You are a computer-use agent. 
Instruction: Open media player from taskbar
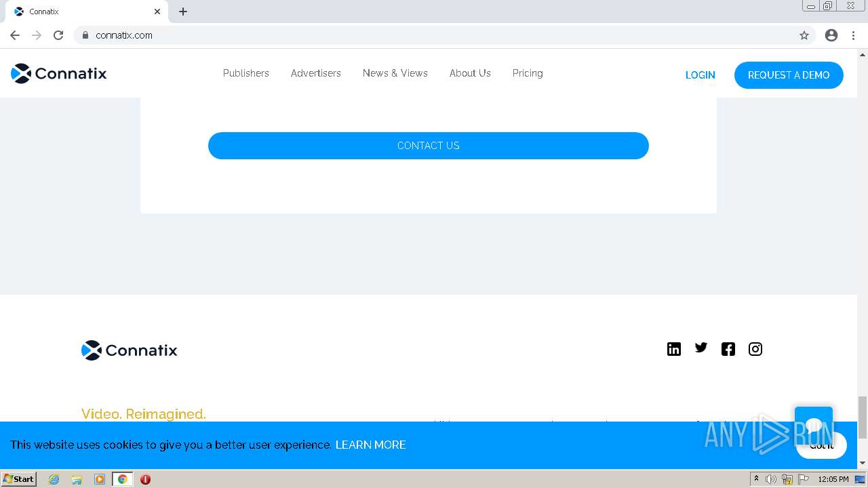[x=100, y=479]
